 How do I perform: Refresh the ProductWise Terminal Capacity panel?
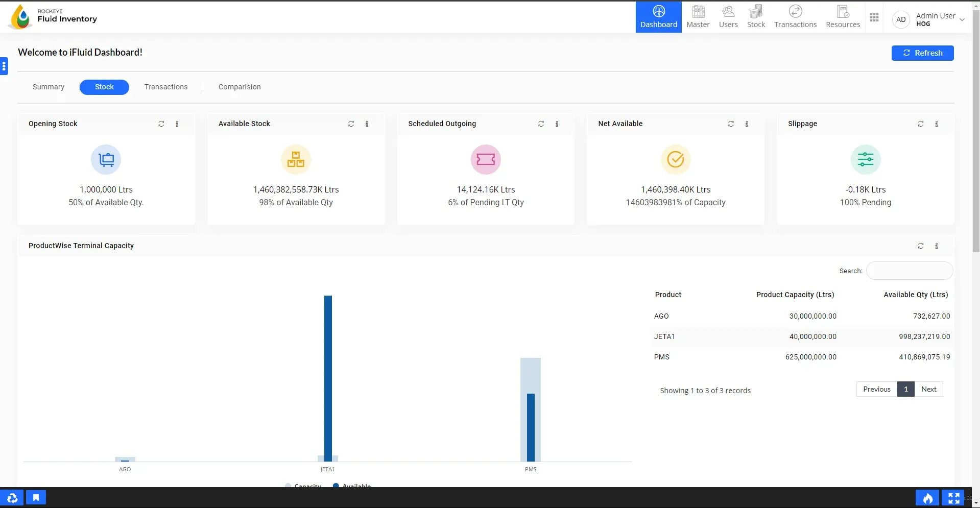tap(921, 246)
